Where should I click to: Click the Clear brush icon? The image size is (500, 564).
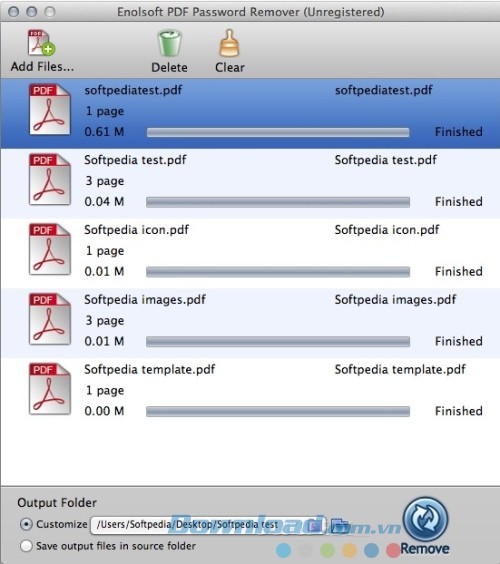[229, 43]
